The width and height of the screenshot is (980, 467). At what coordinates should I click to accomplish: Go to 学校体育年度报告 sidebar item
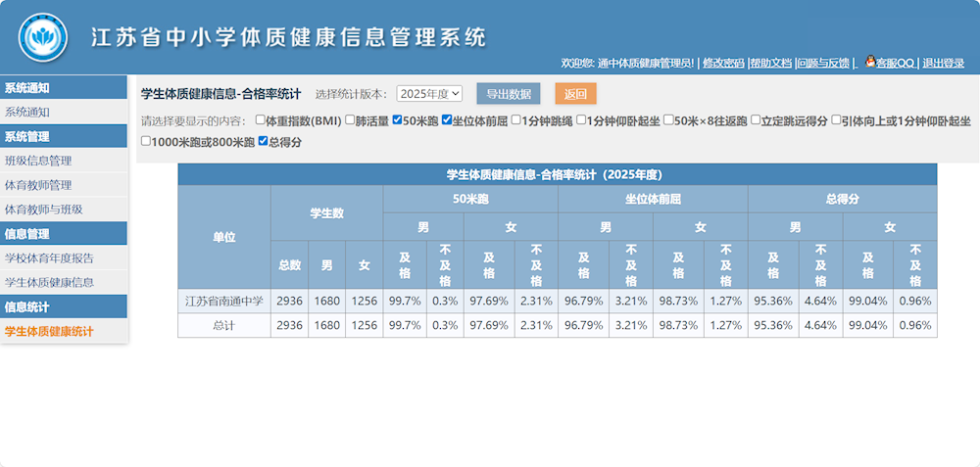[49, 258]
